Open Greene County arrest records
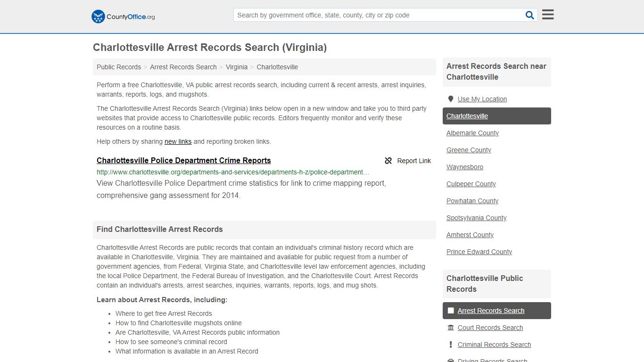 (x=469, y=150)
